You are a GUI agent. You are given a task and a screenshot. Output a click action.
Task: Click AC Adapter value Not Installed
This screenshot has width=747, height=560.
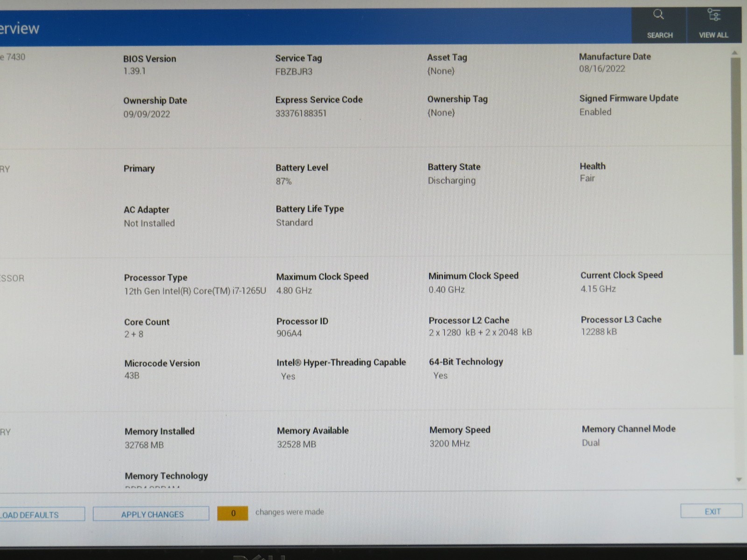click(x=149, y=224)
